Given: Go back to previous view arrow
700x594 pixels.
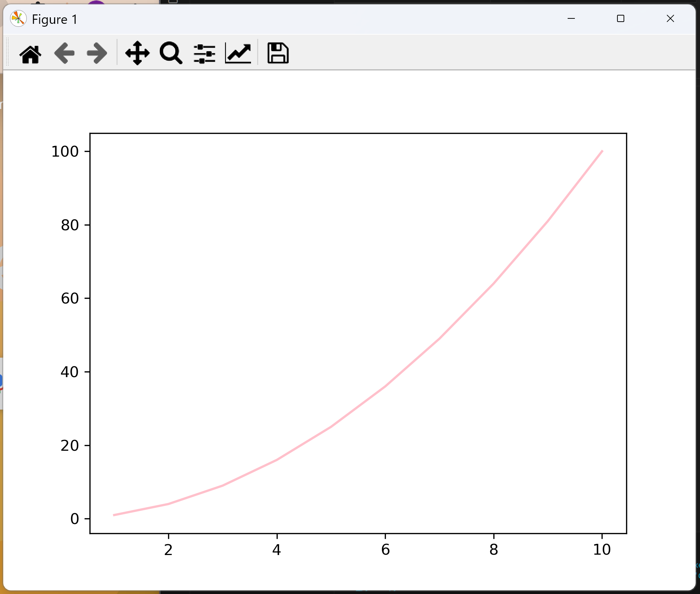Looking at the screenshot, I should coord(64,53).
